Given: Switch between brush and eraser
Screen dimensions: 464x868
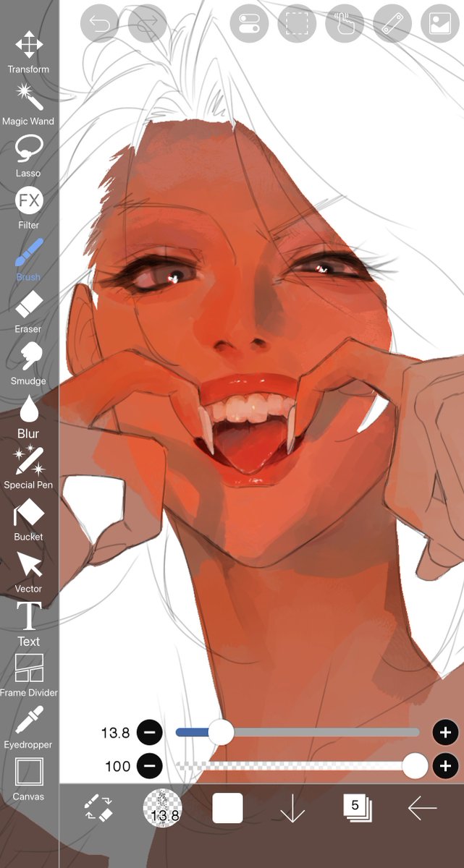Looking at the screenshot, I should [98, 809].
